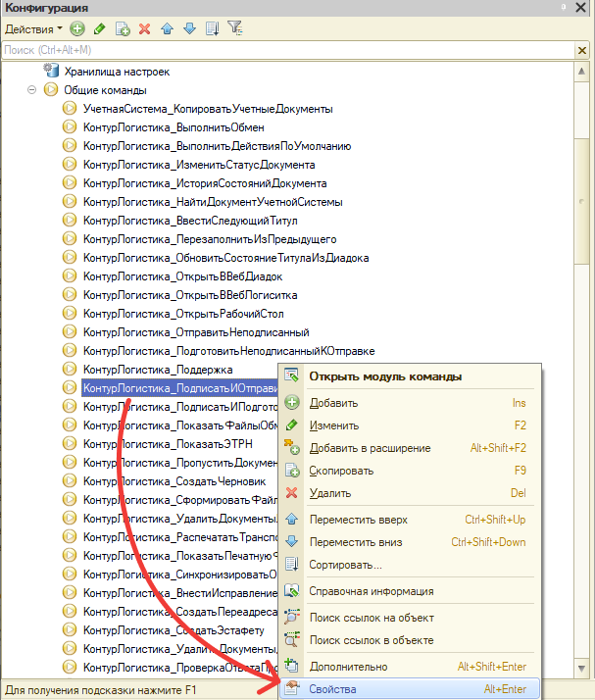This screenshot has height=700, width=595.
Task: Choose Скопировать in context menu
Action: [x=410, y=471]
